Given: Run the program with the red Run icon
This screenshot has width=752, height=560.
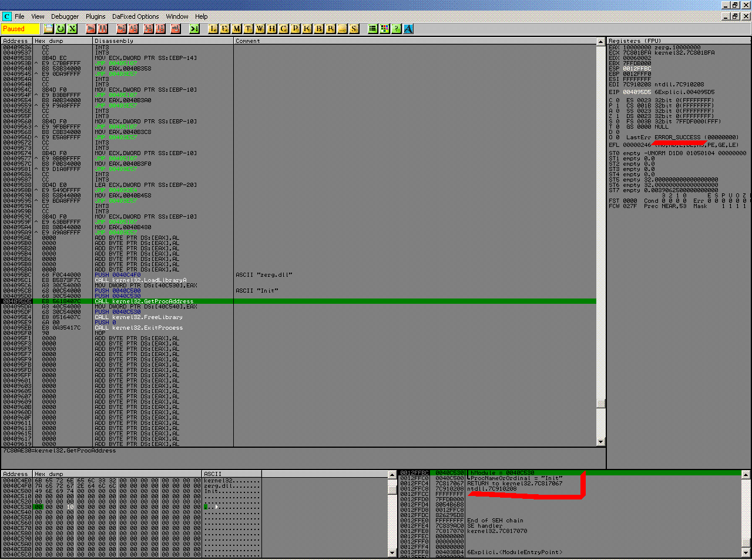Looking at the screenshot, I should 91,28.
